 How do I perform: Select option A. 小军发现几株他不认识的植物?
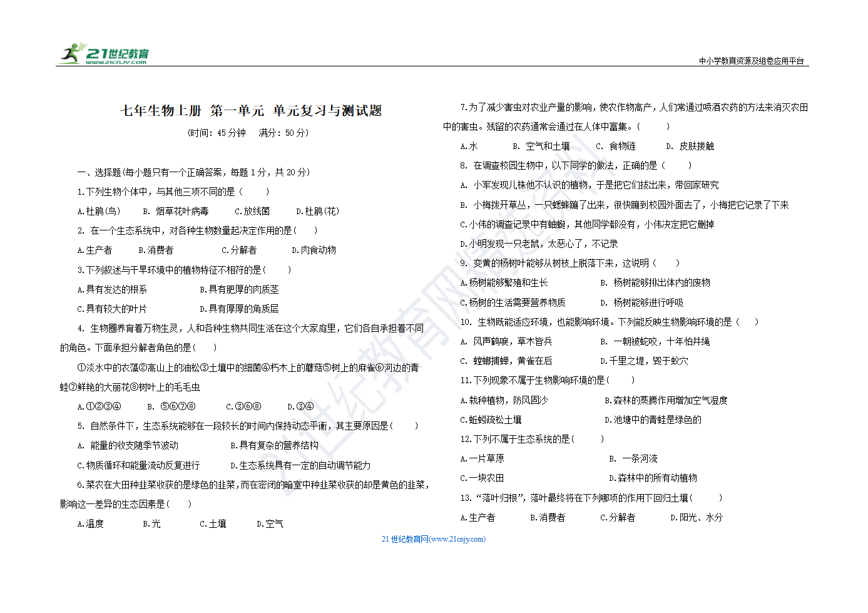tap(590, 185)
